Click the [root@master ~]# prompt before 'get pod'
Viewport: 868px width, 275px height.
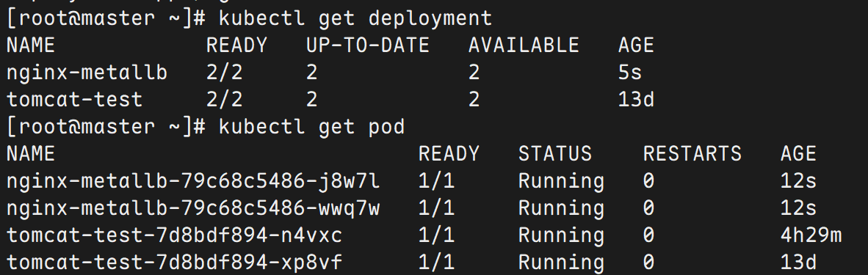click(106, 128)
